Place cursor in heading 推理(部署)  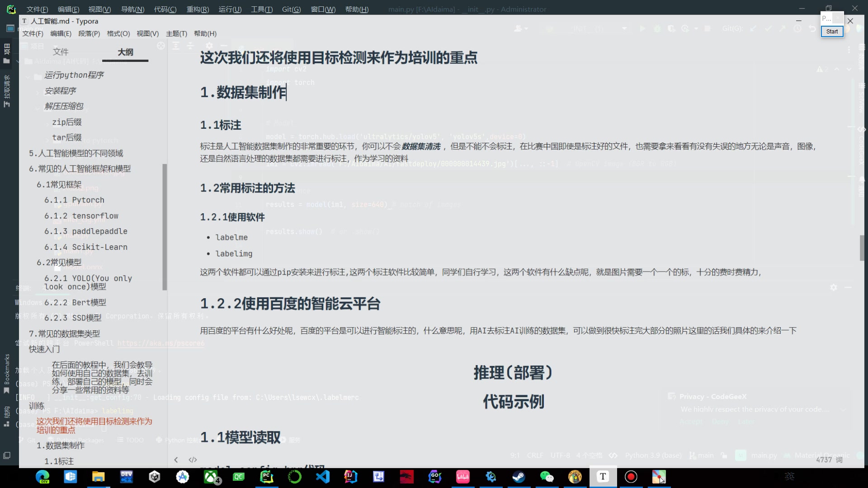tap(513, 373)
